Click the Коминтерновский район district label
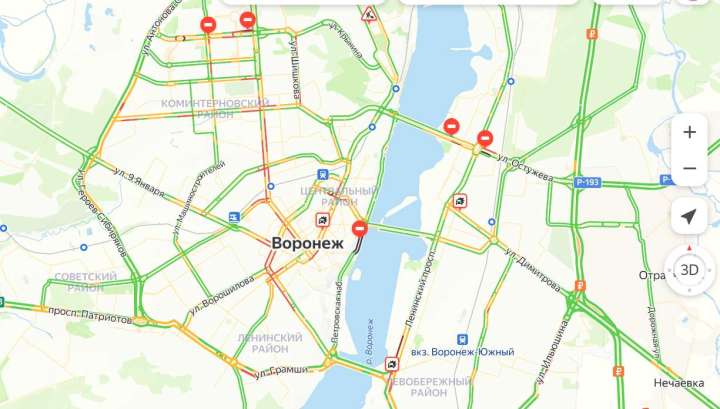The width and height of the screenshot is (720, 409). 215,109
